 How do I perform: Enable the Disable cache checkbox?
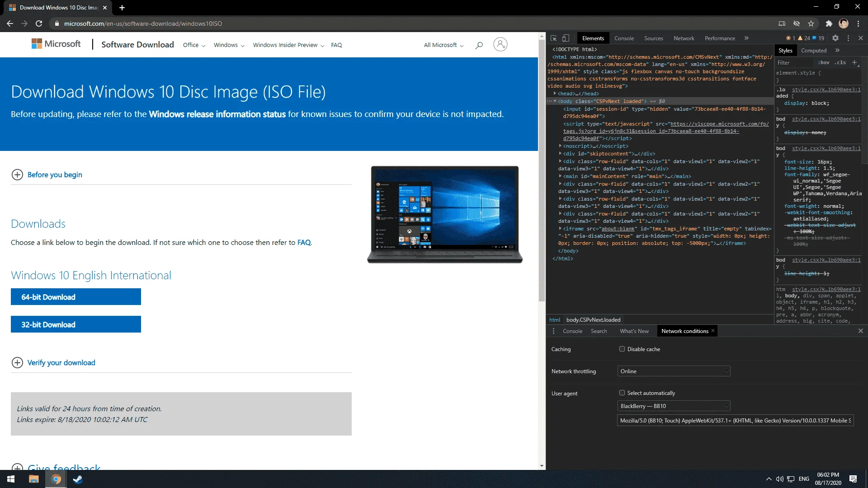click(622, 349)
